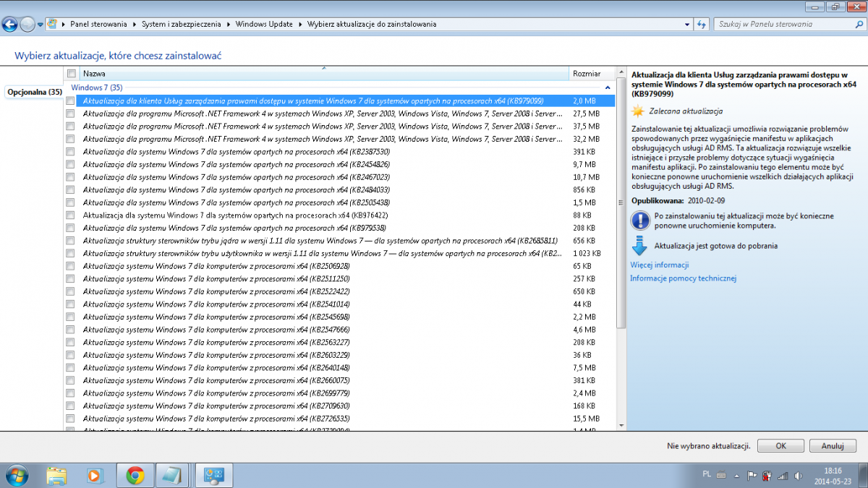Screen dimensions: 868x488
Task: Select the update row KB2506928
Action: [x=340, y=265]
